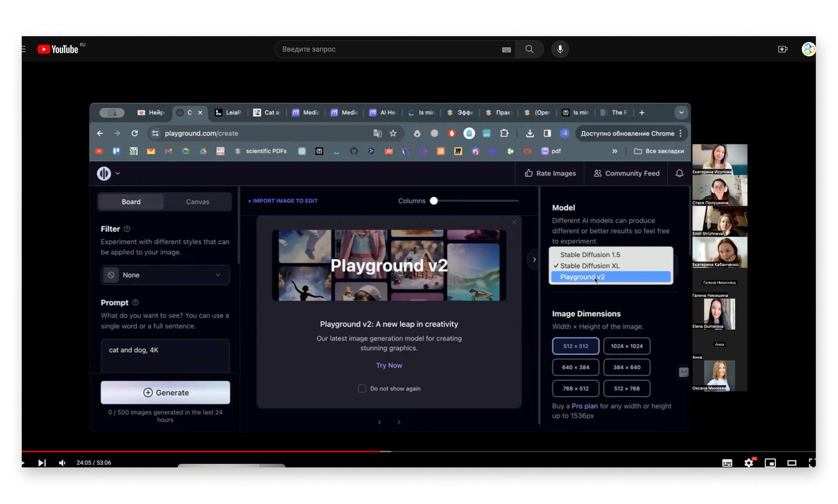
Task: Open the scientific PDFs bookmark
Action: [261, 151]
